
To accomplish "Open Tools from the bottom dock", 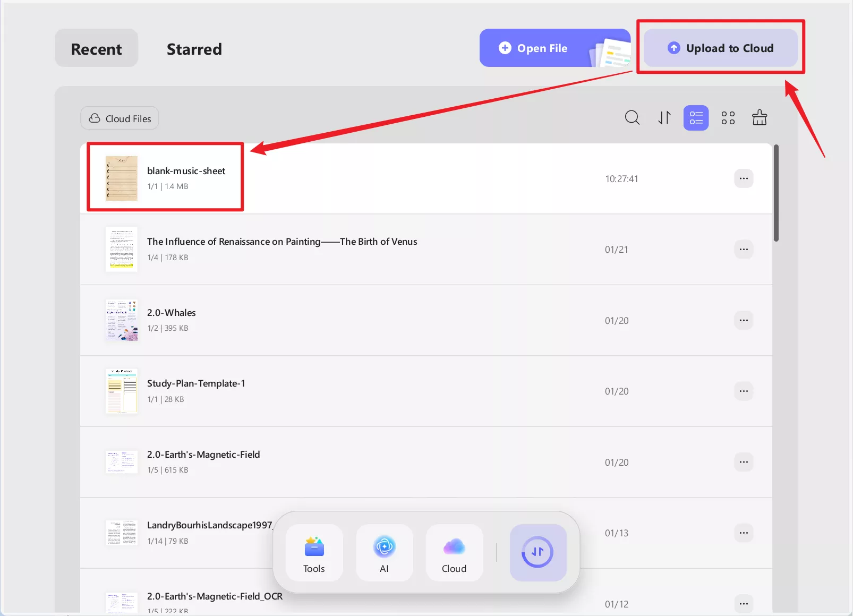I will [314, 552].
